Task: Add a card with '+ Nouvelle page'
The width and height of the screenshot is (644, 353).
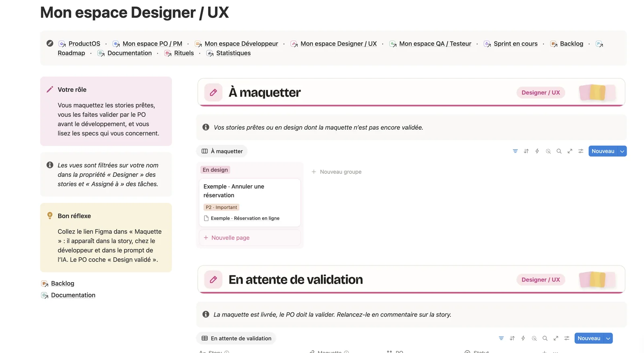Action: (250, 238)
